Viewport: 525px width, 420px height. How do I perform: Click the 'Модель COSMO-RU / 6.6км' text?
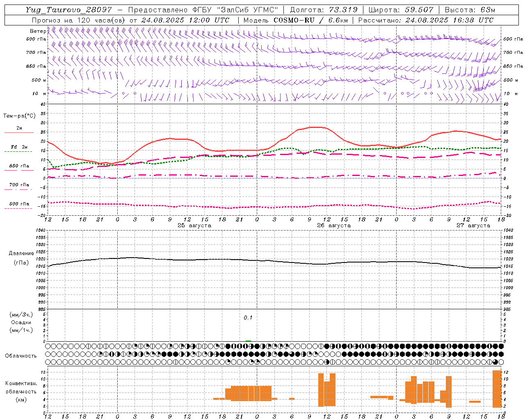click(x=295, y=20)
